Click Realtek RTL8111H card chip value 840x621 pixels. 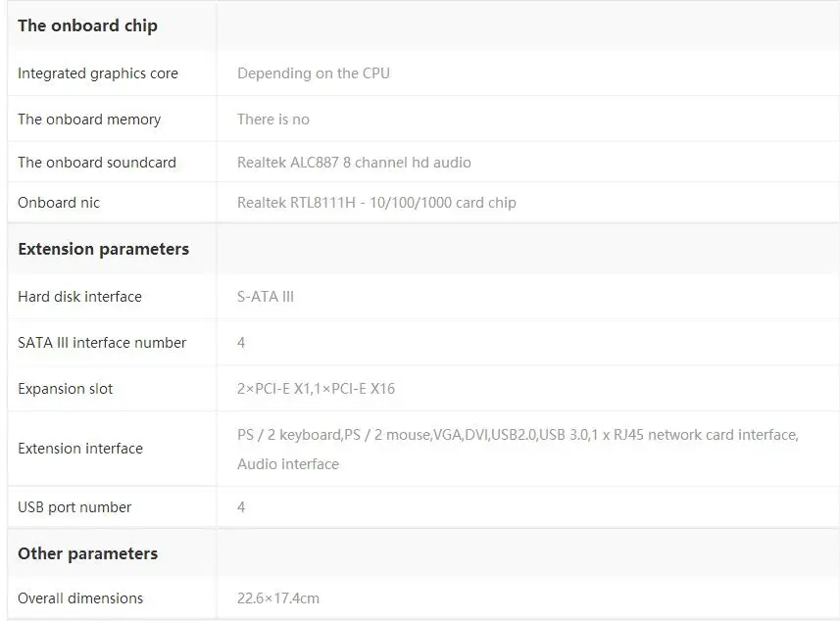376,203
